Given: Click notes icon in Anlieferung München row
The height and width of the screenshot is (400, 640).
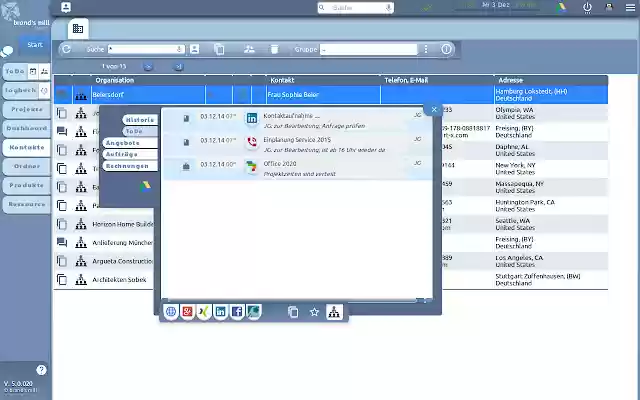Looking at the screenshot, I should [x=62, y=242].
